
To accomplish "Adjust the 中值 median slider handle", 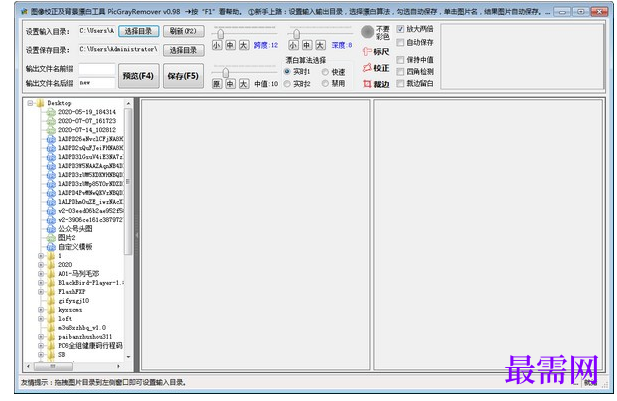I will (225, 72).
